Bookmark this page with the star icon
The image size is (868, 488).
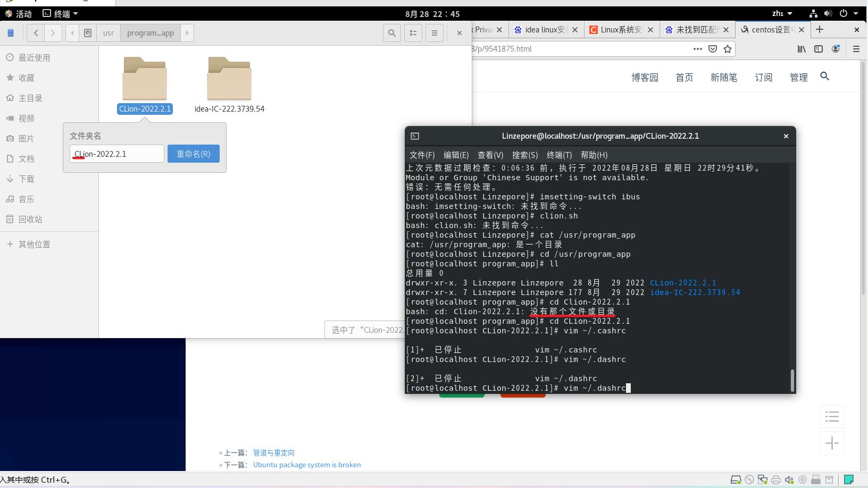(728, 49)
